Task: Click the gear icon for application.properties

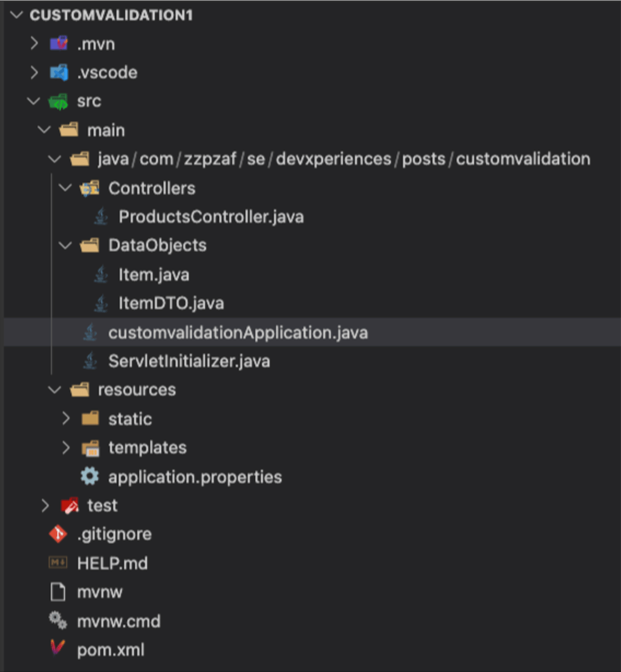Action: [90, 476]
